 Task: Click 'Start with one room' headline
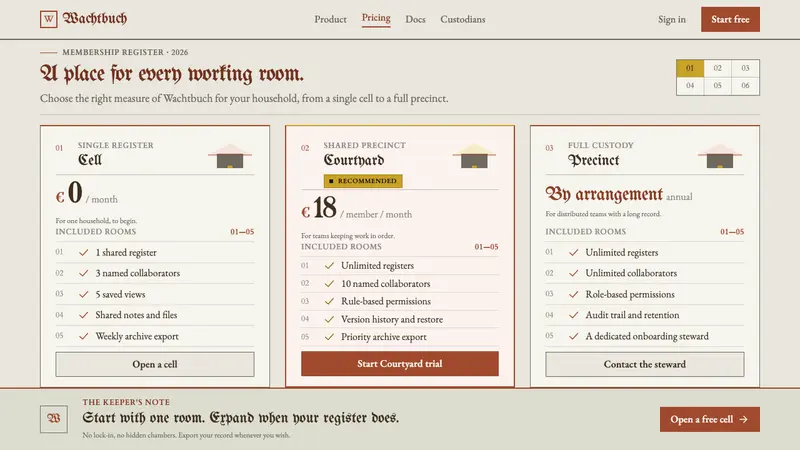(x=240, y=418)
